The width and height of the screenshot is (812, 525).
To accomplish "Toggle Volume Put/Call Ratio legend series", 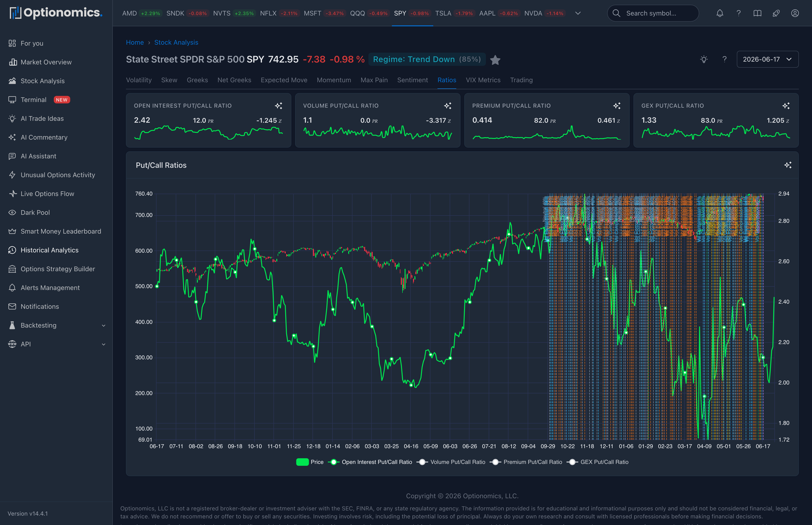I will (451, 462).
